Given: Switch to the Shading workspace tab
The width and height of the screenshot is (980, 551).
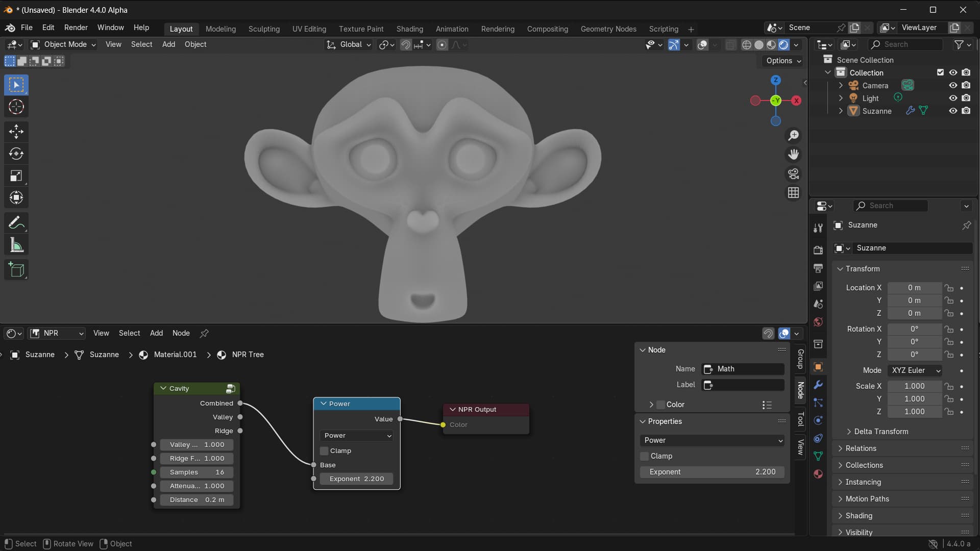Looking at the screenshot, I should (x=409, y=29).
